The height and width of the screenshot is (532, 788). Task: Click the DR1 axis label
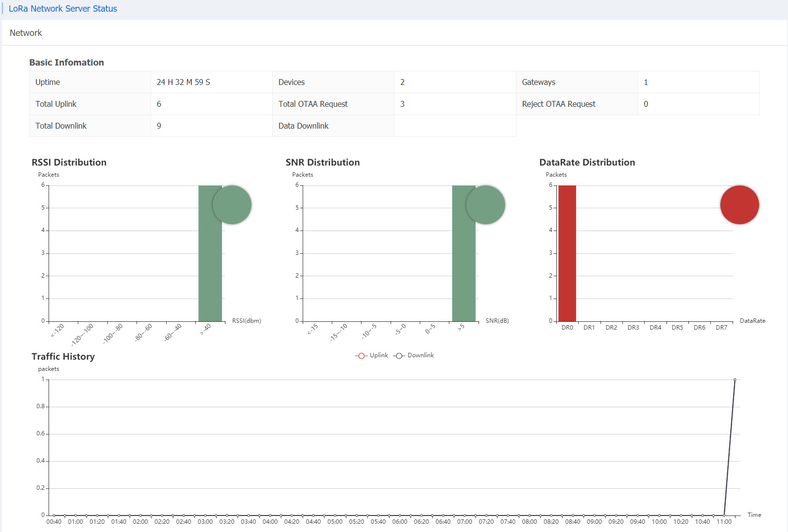589,328
